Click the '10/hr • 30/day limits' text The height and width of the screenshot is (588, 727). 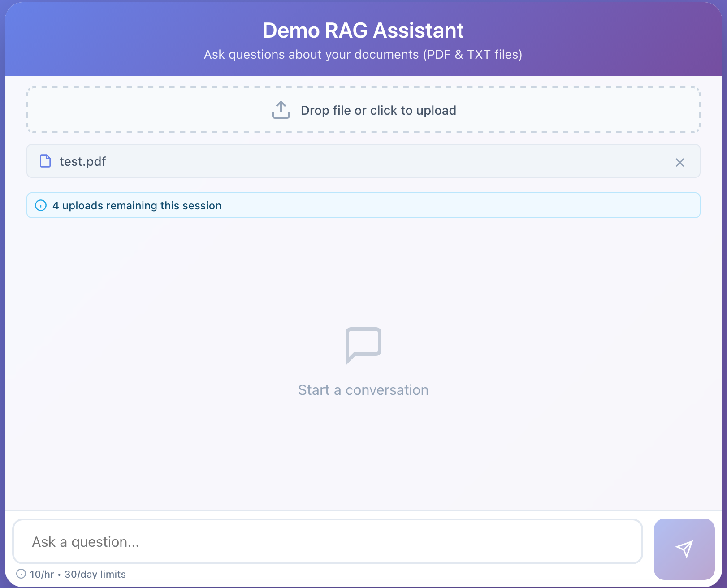click(78, 574)
